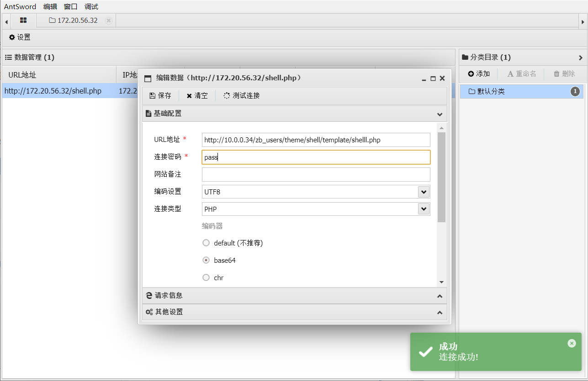Open the 编辑 menu
The image size is (588, 381).
click(x=50, y=6)
